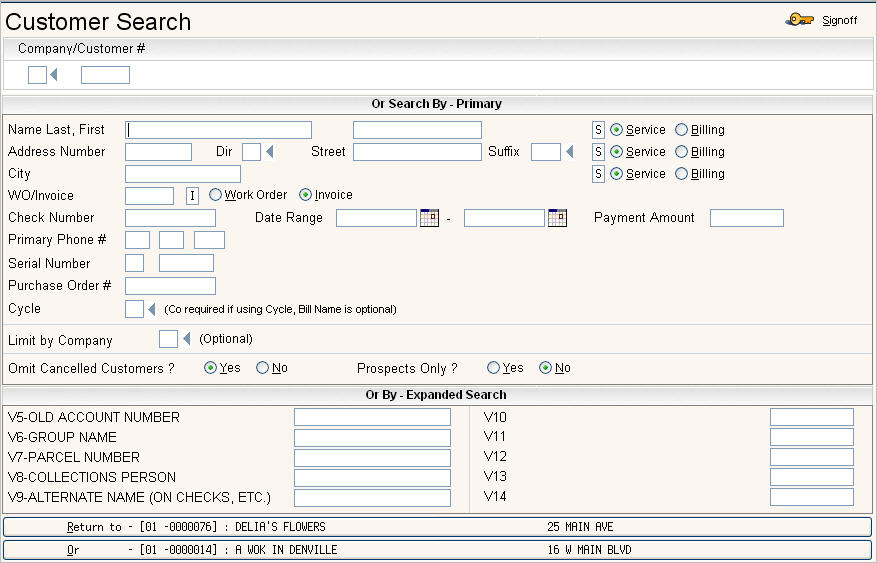Select Service radio for Name row
This screenshot has width=877, height=563.
pos(616,130)
